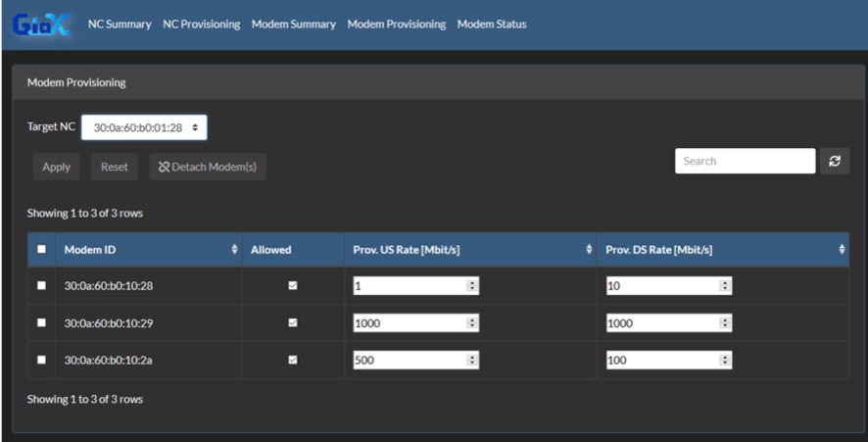Screen dimensions: 868x442
Task: Step DS rate spinner for modem 30:0a:60:b0:10:2a
Action: [x=725, y=360]
